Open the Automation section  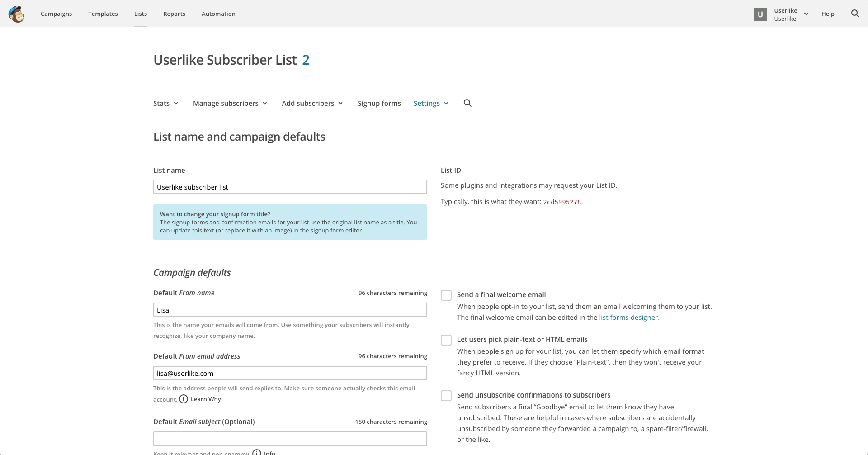218,14
